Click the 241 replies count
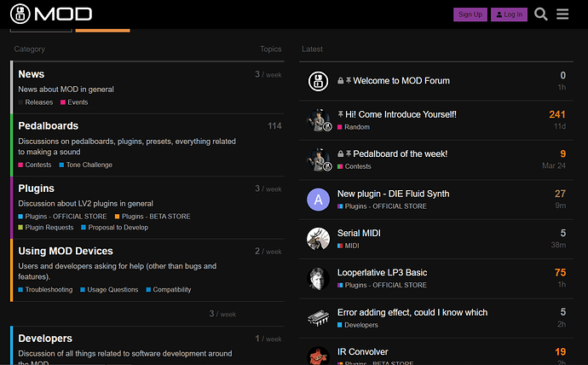This screenshot has width=588, height=365. (556, 114)
